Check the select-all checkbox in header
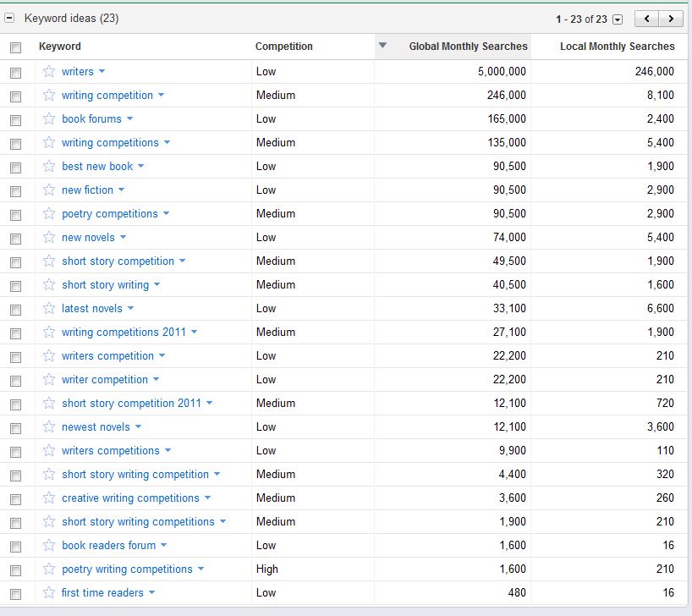 pos(15,48)
